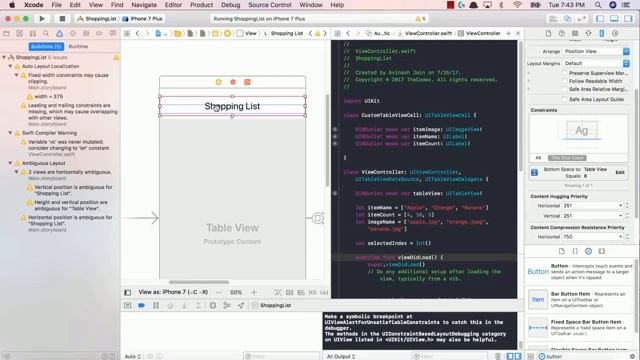640x360 pixels.
Task: Select the Table View on the canvas
Action: point(232,198)
